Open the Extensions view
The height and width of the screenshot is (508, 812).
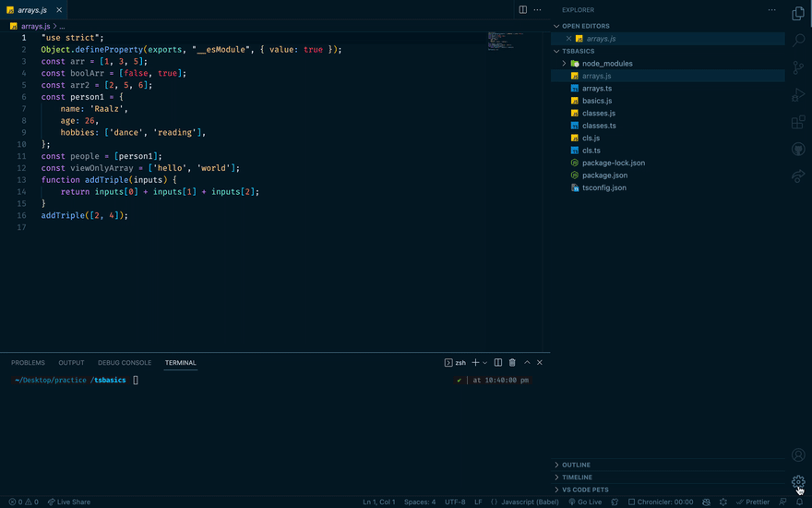pyautogui.click(x=798, y=122)
